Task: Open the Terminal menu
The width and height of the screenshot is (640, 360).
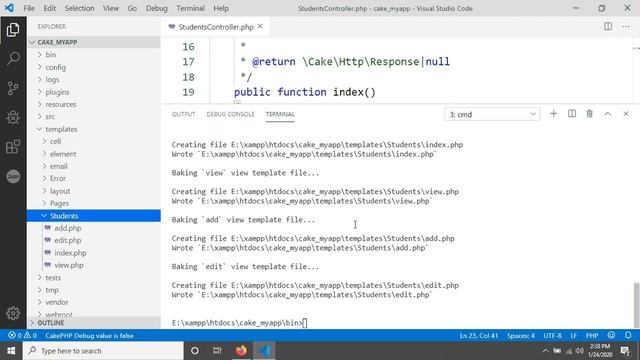Action: coord(190,8)
